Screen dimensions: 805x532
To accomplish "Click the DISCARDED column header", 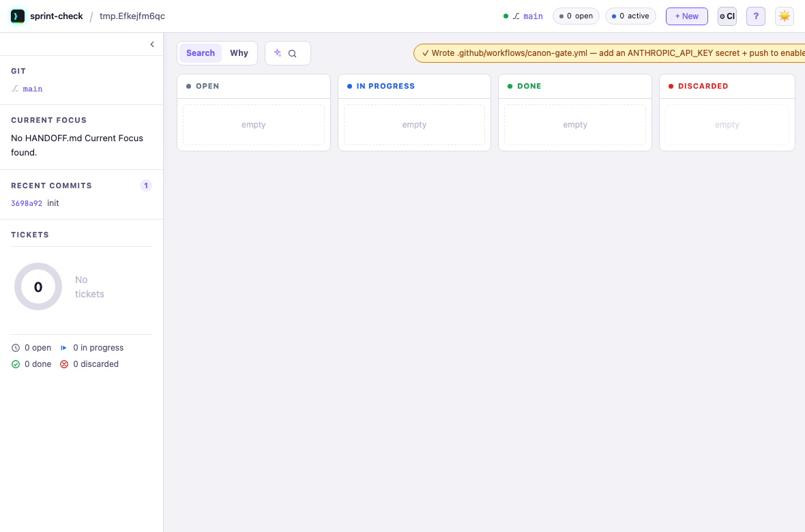I will tap(727, 86).
